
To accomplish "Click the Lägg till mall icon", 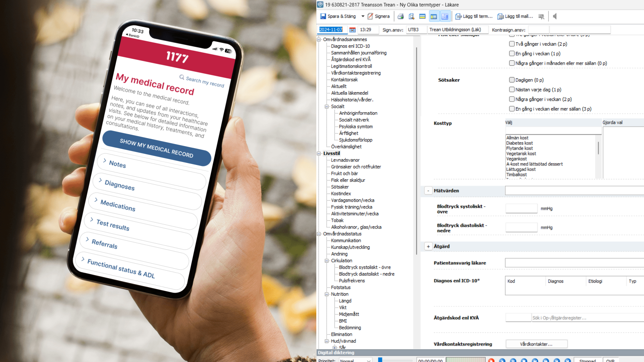I will pos(500,16).
